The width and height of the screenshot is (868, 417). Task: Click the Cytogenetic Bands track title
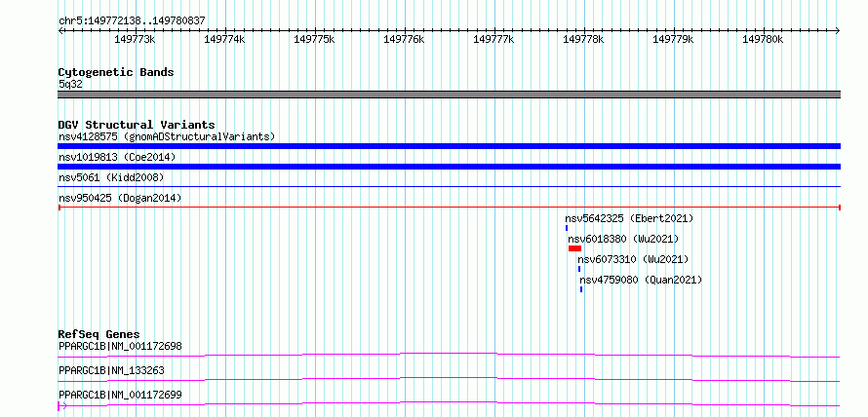(116, 72)
